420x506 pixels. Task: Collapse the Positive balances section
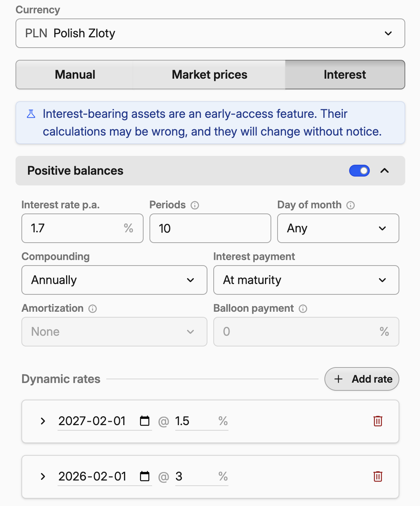point(385,171)
